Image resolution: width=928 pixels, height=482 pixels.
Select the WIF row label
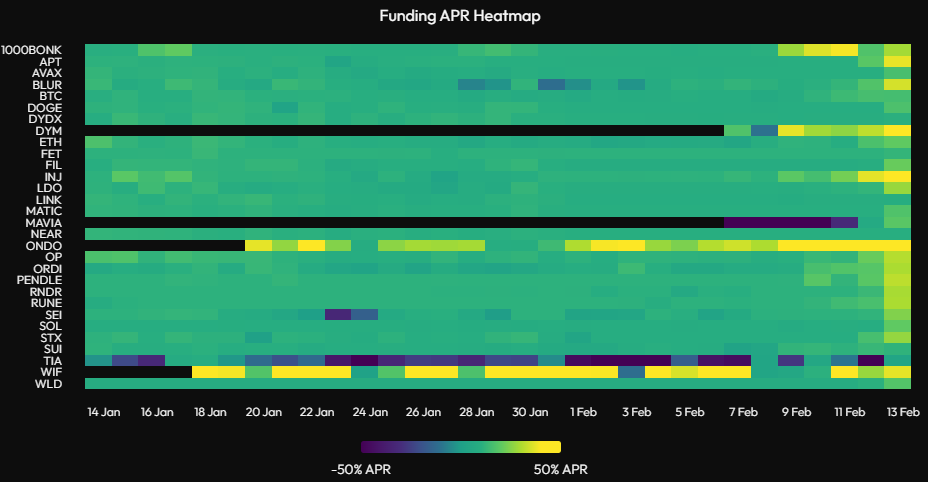(x=51, y=372)
